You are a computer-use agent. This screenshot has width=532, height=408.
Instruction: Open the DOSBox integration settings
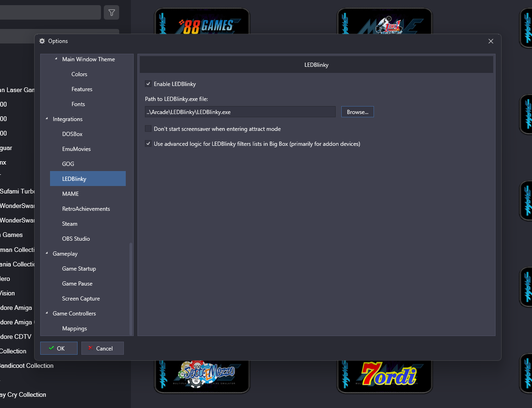pyautogui.click(x=72, y=134)
